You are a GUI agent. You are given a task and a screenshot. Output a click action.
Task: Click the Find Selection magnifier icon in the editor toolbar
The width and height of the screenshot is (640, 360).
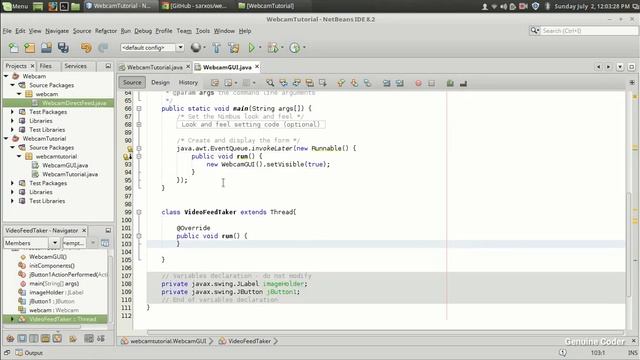click(270, 83)
